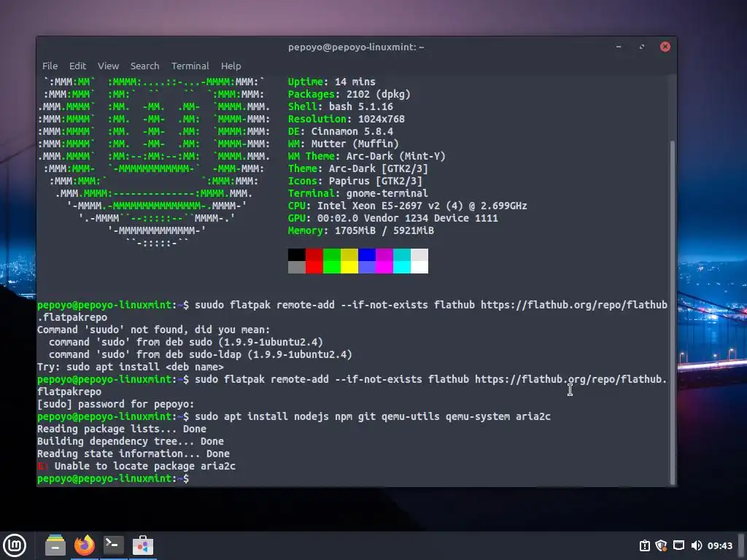This screenshot has height=560, width=747.
Task: Open the clipboard notes tray icon
Action: (x=645, y=545)
